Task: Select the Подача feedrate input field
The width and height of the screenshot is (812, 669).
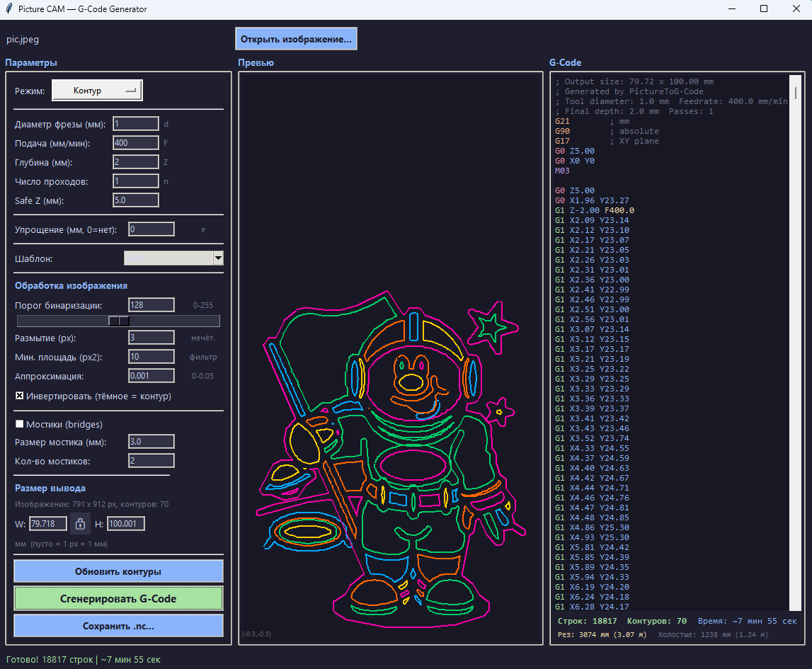Action: (x=136, y=143)
